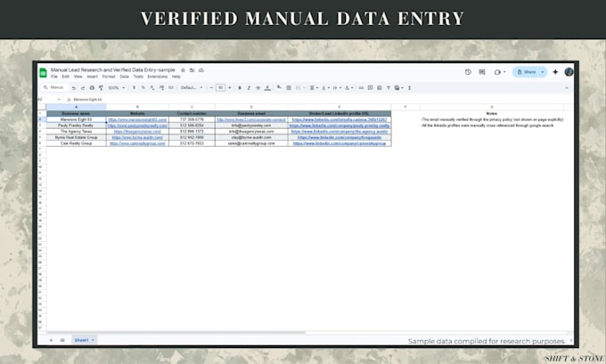606x364 pixels.
Task: Expand the Share options arrow
Action: [542, 72]
